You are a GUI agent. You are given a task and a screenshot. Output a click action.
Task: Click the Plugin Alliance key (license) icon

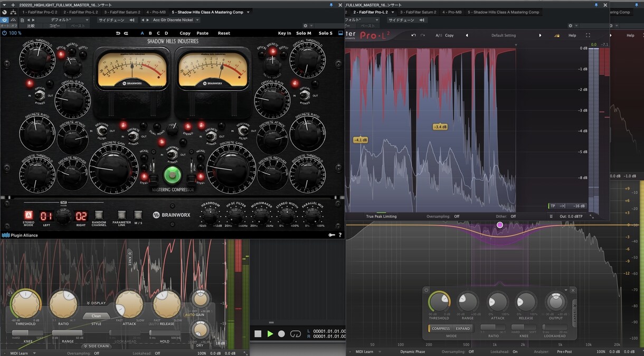(x=332, y=235)
